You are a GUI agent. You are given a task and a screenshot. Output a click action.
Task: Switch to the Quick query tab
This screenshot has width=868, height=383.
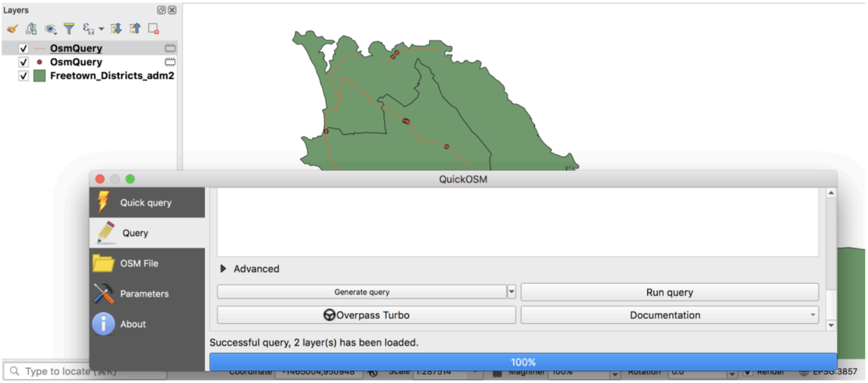tap(147, 203)
